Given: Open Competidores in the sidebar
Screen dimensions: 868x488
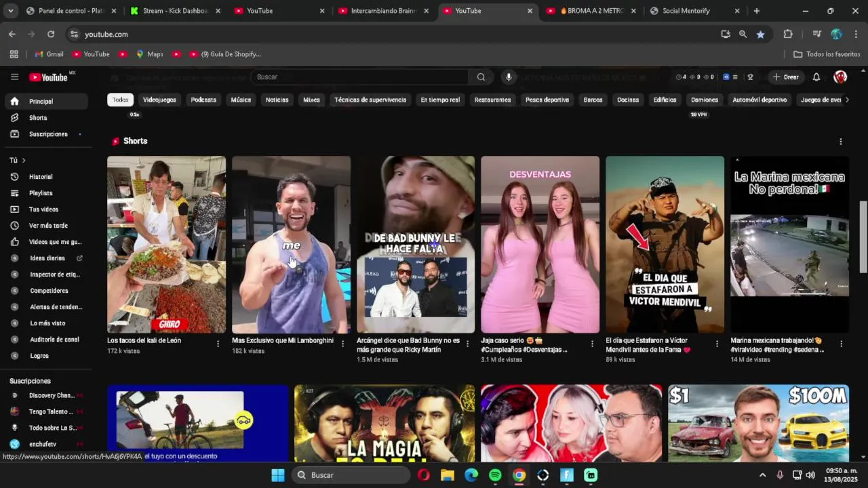Looking at the screenshot, I should tap(45, 291).
